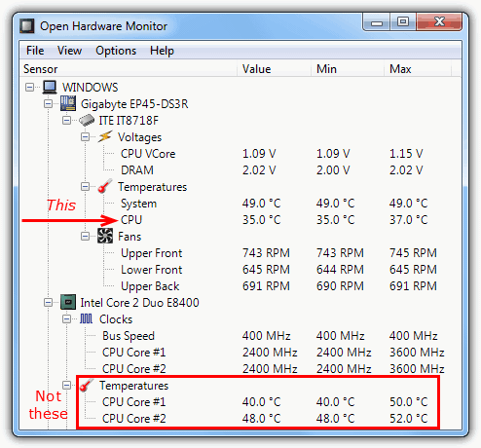Collapse the Clocks group
Viewport: 481px width, 448px height.
66,319
